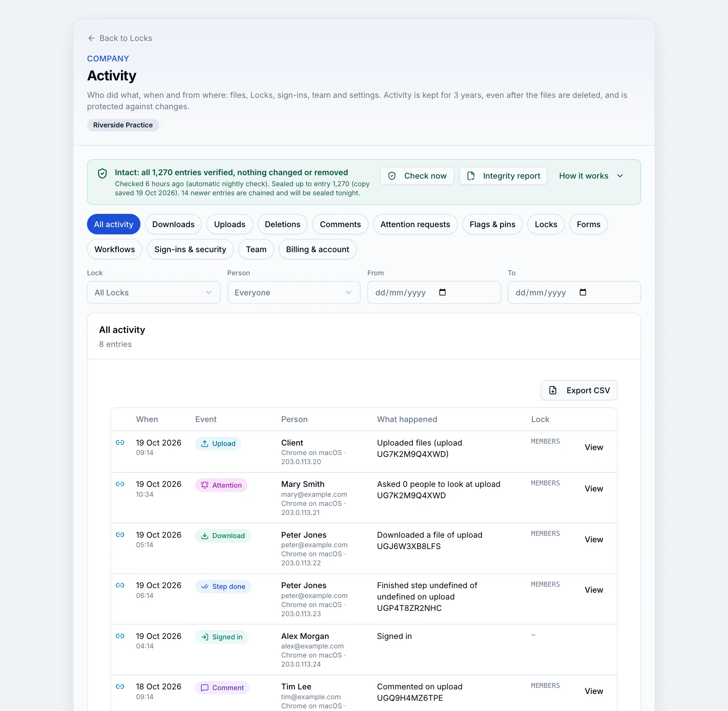Click the Download event badge
This screenshot has height=711, width=728.
223,536
